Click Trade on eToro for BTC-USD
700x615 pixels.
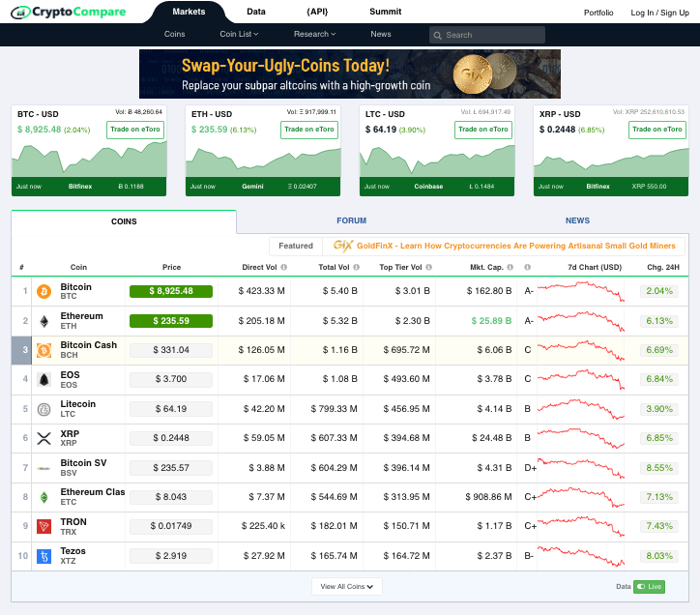tap(135, 130)
